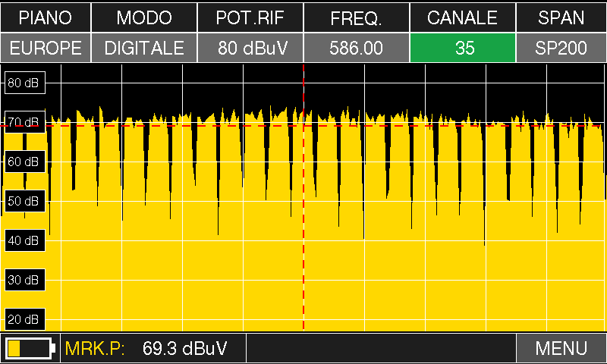The width and height of the screenshot is (607, 364).
Task: Change the DIGITALE mode value
Action: click(144, 48)
